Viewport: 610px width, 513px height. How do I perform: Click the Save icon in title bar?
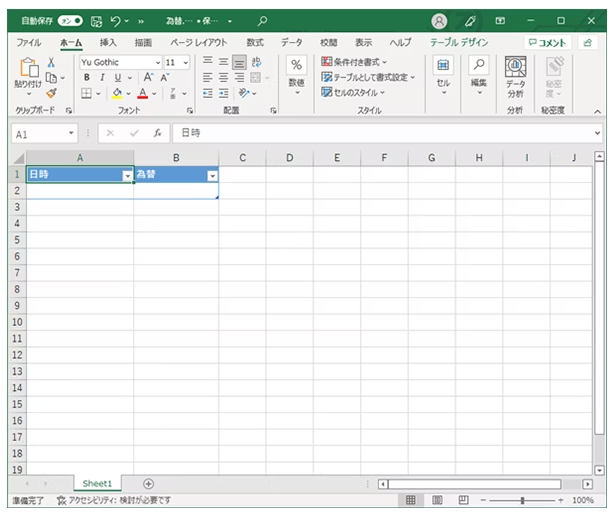pos(96,21)
